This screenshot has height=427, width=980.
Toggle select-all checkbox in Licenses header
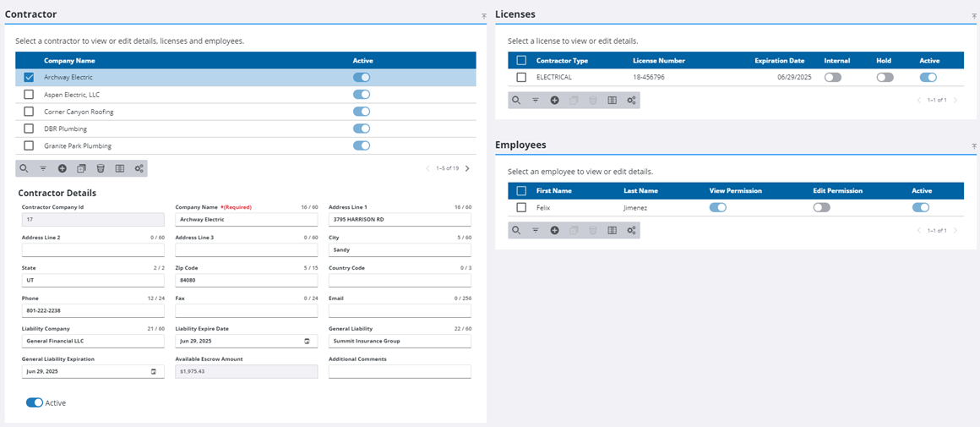coord(521,61)
